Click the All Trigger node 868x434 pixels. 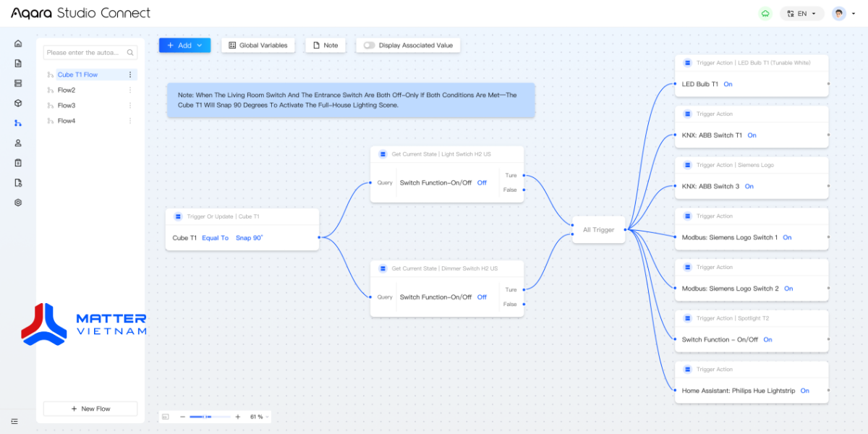pos(599,230)
